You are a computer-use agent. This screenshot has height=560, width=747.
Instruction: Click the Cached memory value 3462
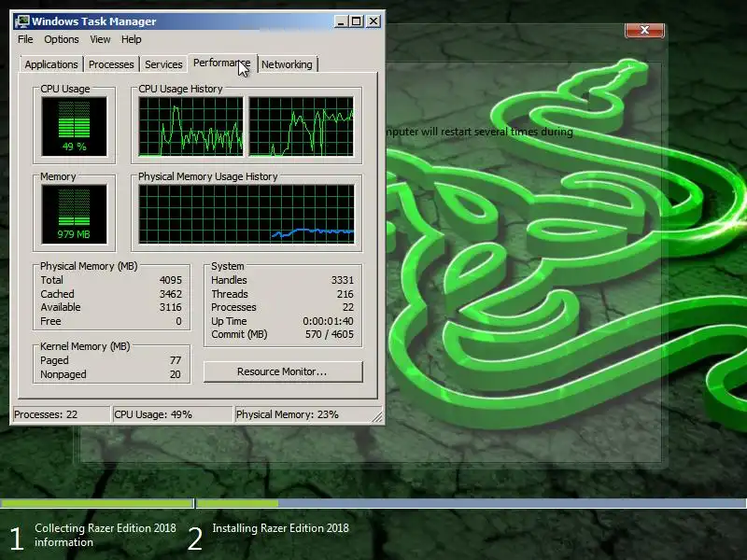(x=171, y=294)
